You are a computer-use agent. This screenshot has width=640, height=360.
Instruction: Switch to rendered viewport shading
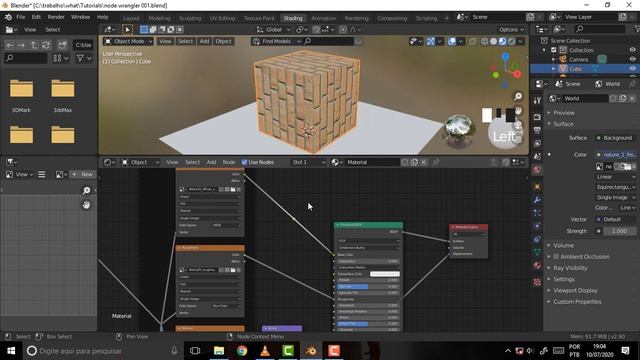point(511,41)
